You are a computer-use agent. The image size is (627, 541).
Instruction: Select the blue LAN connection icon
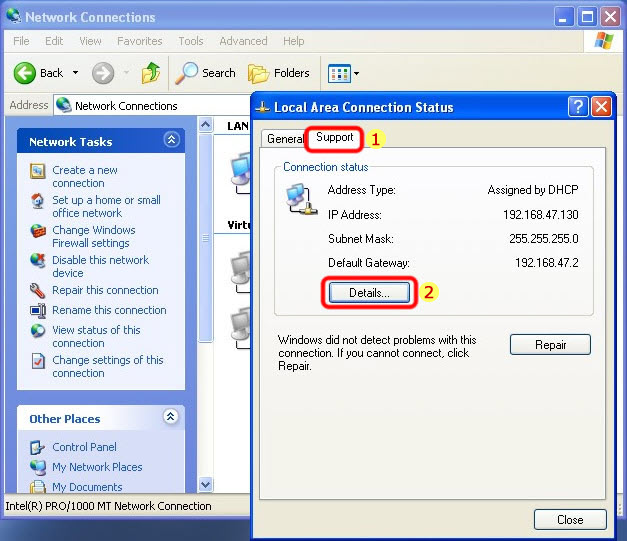(x=241, y=173)
